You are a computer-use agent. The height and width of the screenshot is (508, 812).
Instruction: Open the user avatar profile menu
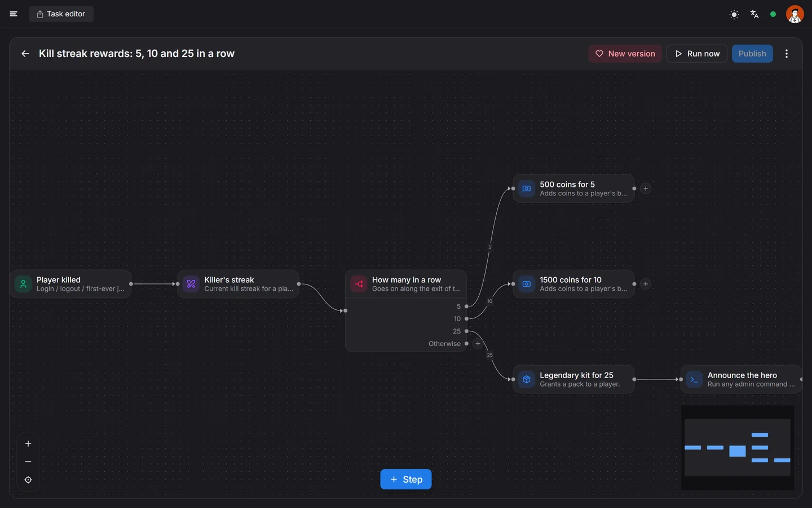tap(795, 14)
